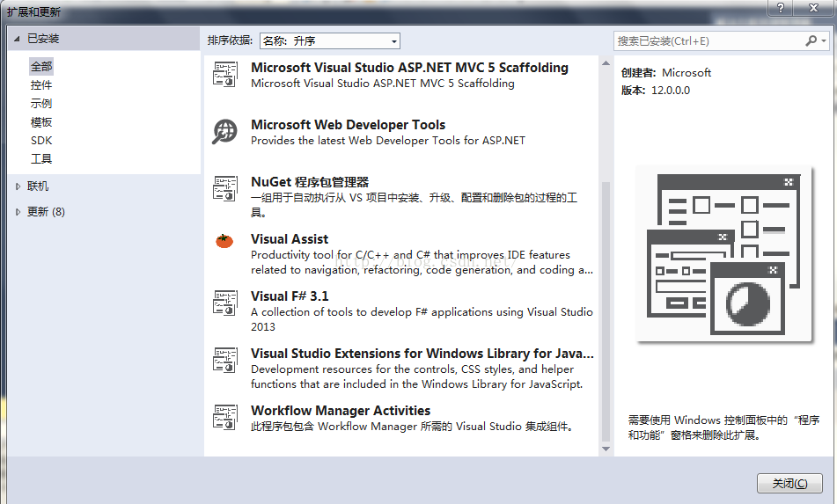
Task: Click the 联机 label
Action: click(x=38, y=186)
